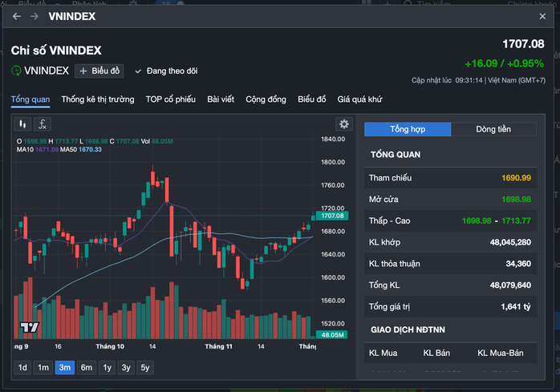
Task: Click the TradingView logo on chart
Action: pos(29,327)
